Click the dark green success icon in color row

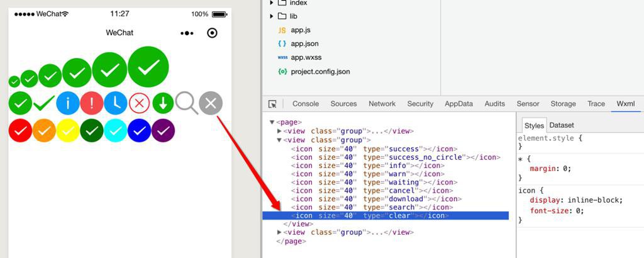(92, 131)
